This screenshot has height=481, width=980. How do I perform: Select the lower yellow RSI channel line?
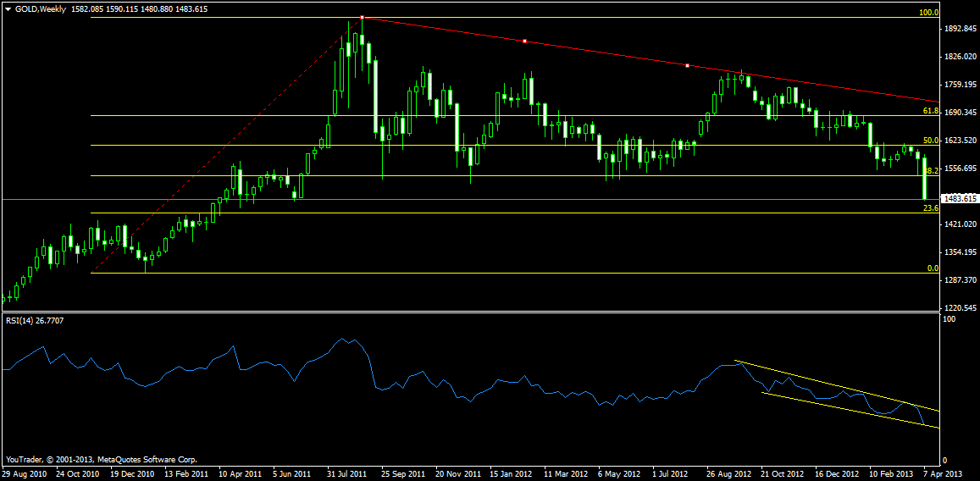[x=847, y=407]
